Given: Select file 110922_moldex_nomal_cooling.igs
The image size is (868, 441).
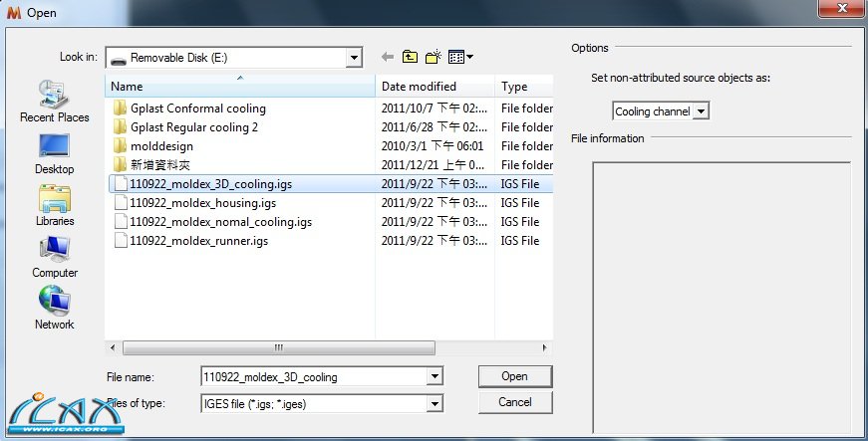Looking at the screenshot, I should click(220, 222).
